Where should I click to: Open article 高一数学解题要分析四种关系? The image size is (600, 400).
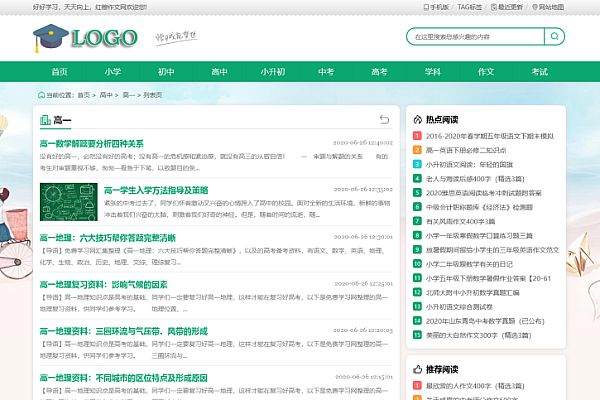91,143
